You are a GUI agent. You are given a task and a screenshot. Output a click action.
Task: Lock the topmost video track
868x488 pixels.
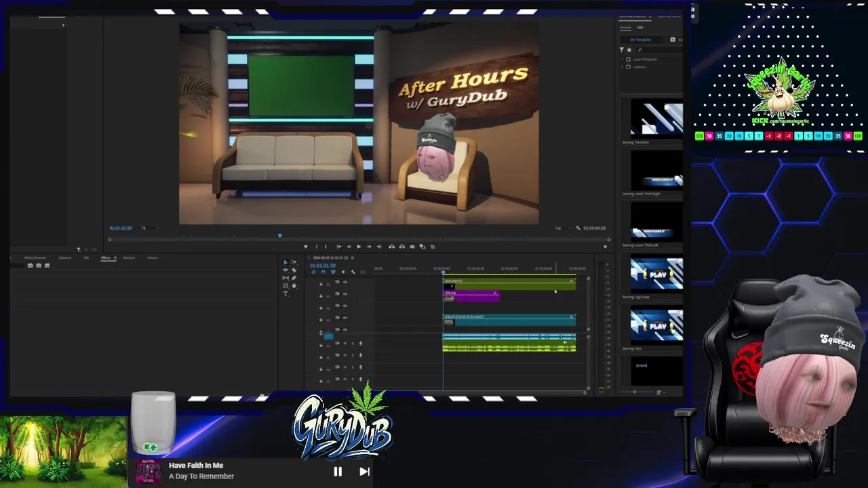click(321, 284)
